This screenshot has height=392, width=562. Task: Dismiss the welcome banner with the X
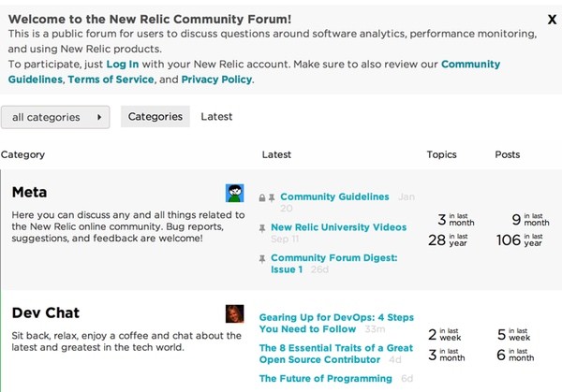click(x=552, y=20)
